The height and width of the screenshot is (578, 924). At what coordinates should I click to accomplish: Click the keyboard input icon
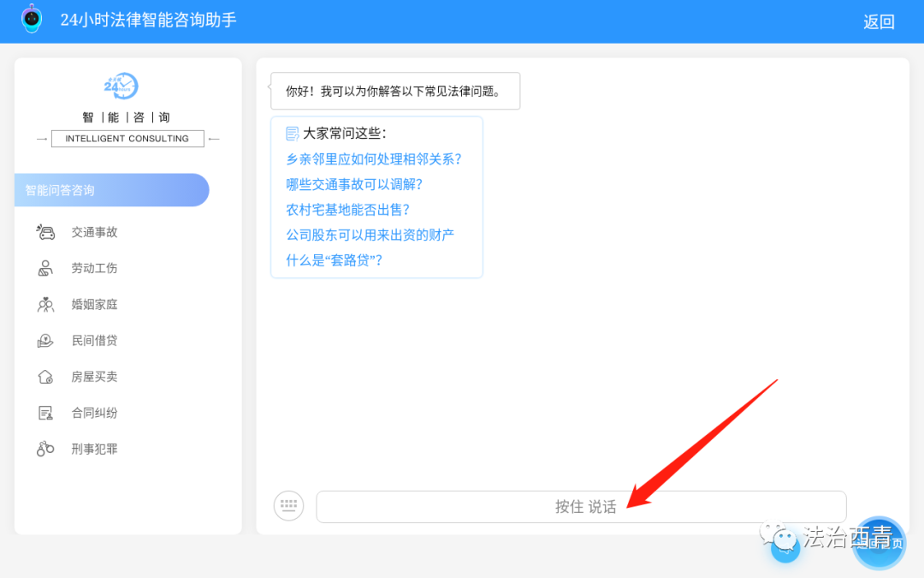click(x=288, y=506)
